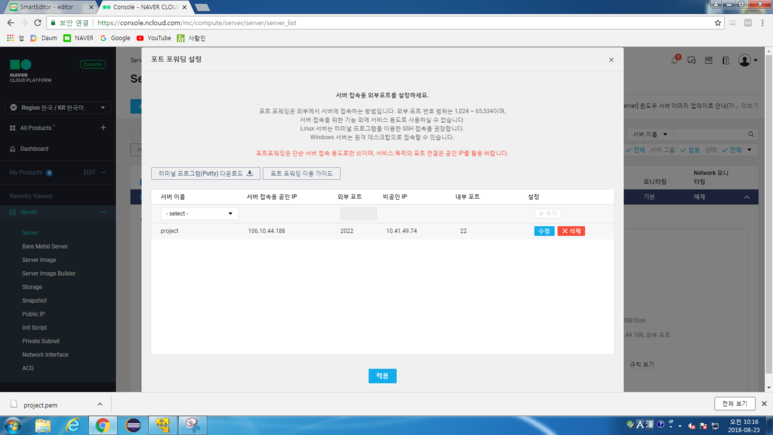Image resolution: width=773 pixels, height=435 pixels.
Task: Open ACG in sidebar
Action: click(x=28, y=368)
